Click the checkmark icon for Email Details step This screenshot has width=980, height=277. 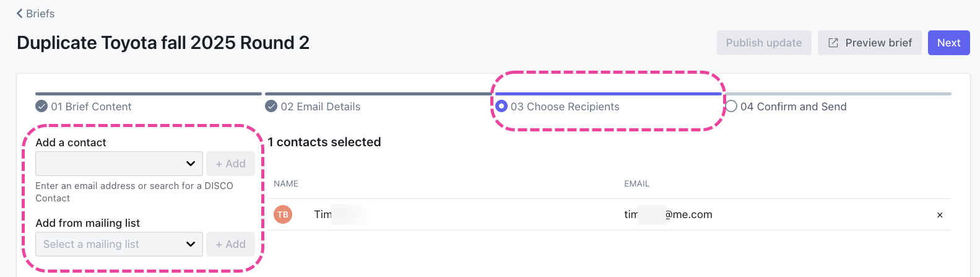click(x=271, y=107)
